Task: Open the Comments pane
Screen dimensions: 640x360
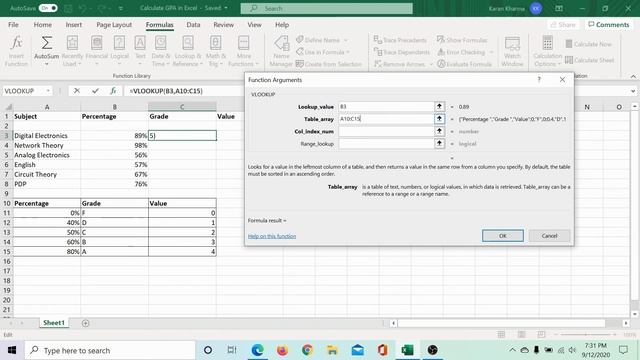Action: [x=609, y=24]
